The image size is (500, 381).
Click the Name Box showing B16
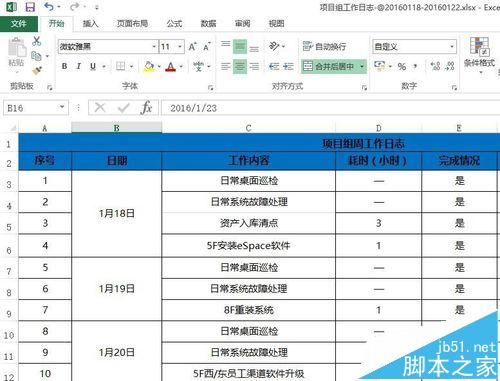[x=31, y=108]
